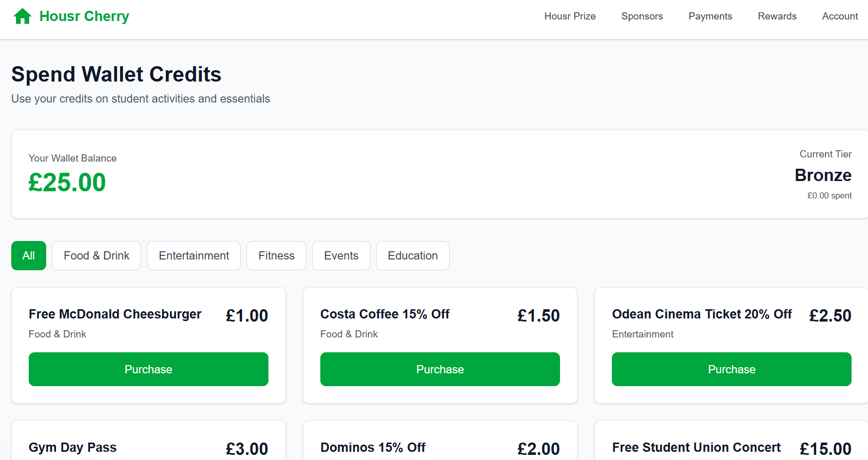Go to Housr Prize page
The width and height of the screenshot is (868, 460).
point(570,16)
